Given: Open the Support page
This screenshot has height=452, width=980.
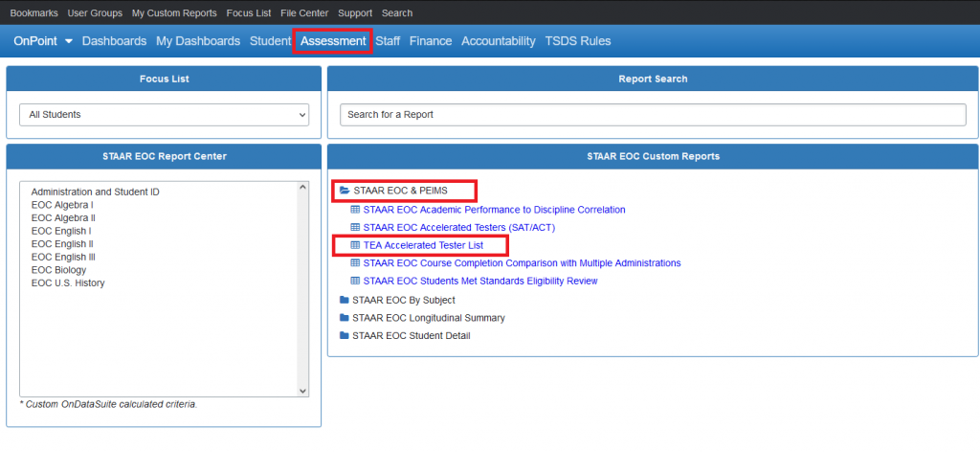Looking at the screenshot, I should click(355, 12).
